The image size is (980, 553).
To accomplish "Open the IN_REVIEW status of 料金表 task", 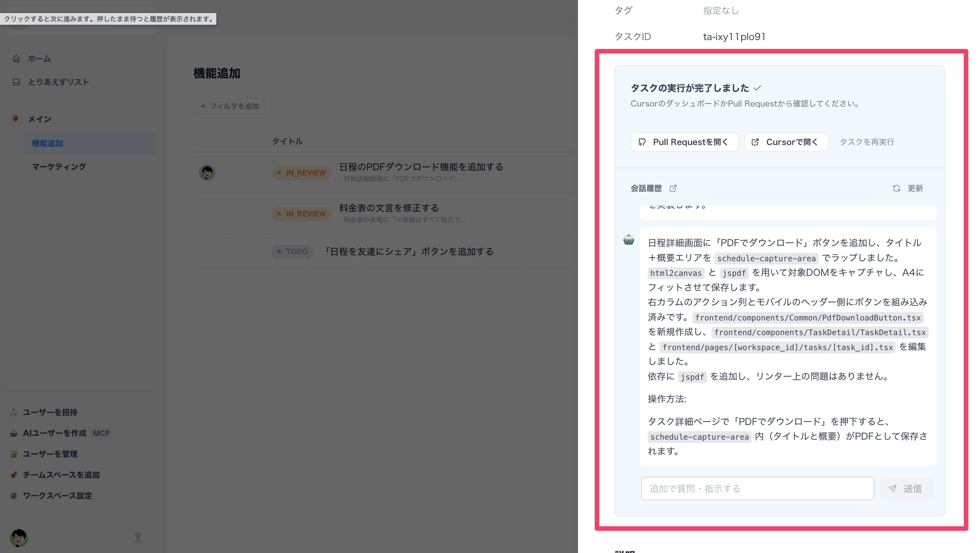I will [x=301, y=214].
